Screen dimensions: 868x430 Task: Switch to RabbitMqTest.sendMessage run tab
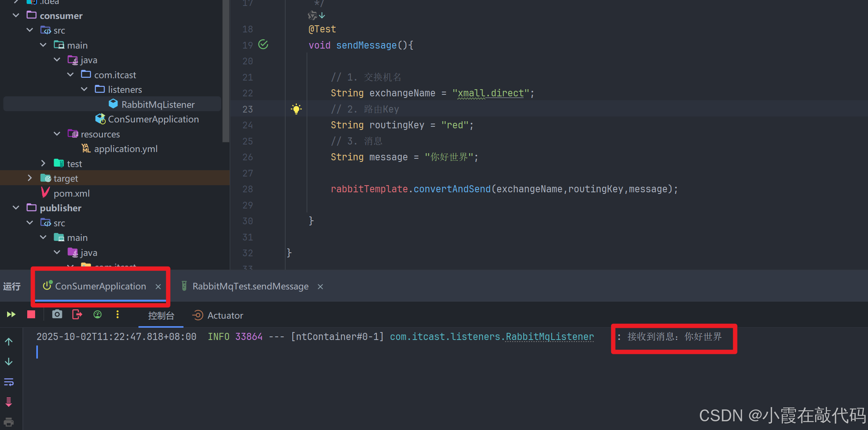point(250,286)
